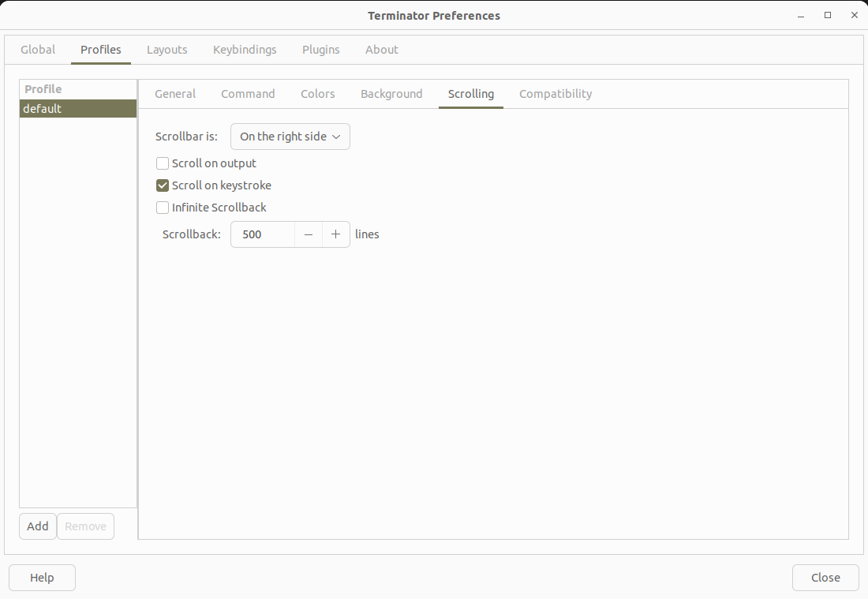The height and width of the screenshot is (599, 868).
Task: Open the Colors profile tab
Action: coord(318,94)
